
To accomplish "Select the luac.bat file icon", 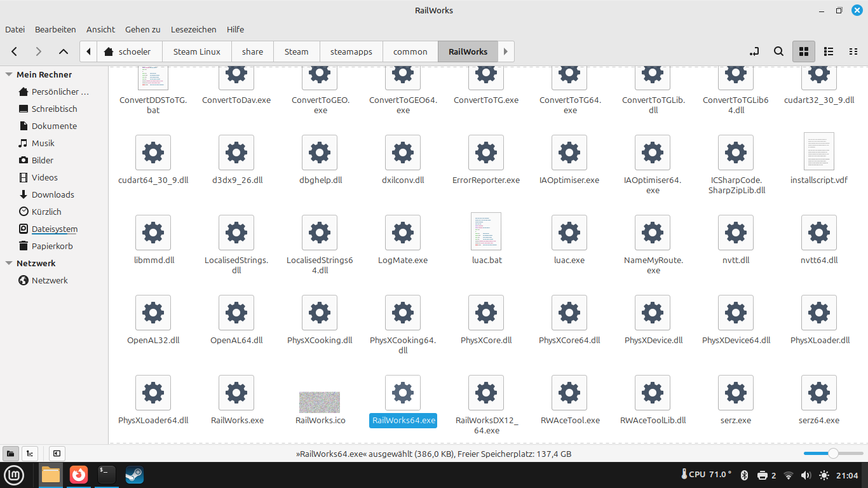I will 486,231.
